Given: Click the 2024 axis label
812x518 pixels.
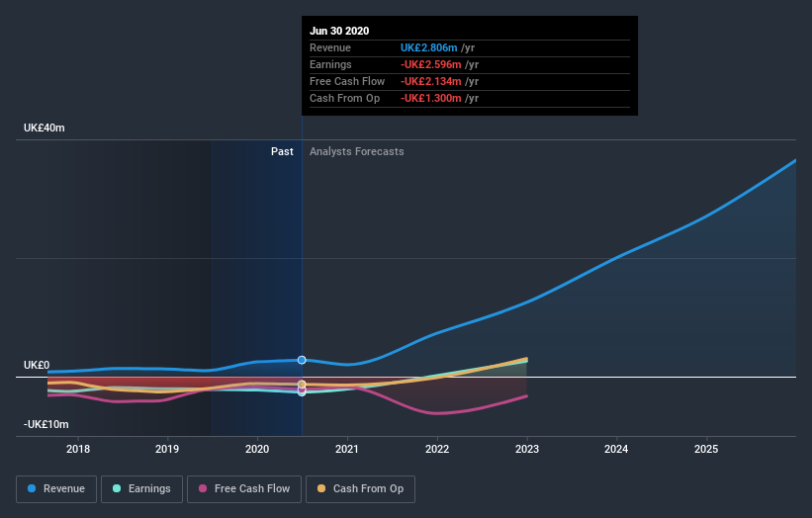Looking at the screenshot, I should point(616,449).
